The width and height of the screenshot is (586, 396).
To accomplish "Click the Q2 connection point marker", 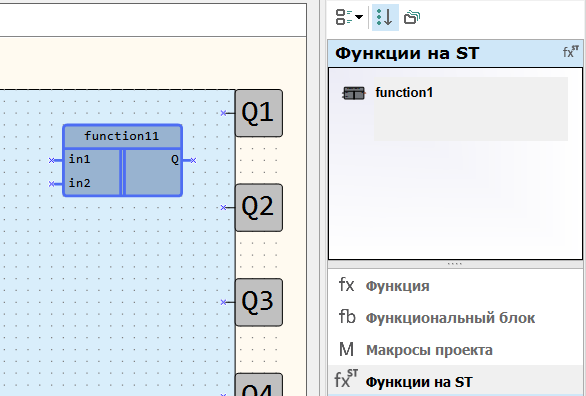I will coord(223,207).
